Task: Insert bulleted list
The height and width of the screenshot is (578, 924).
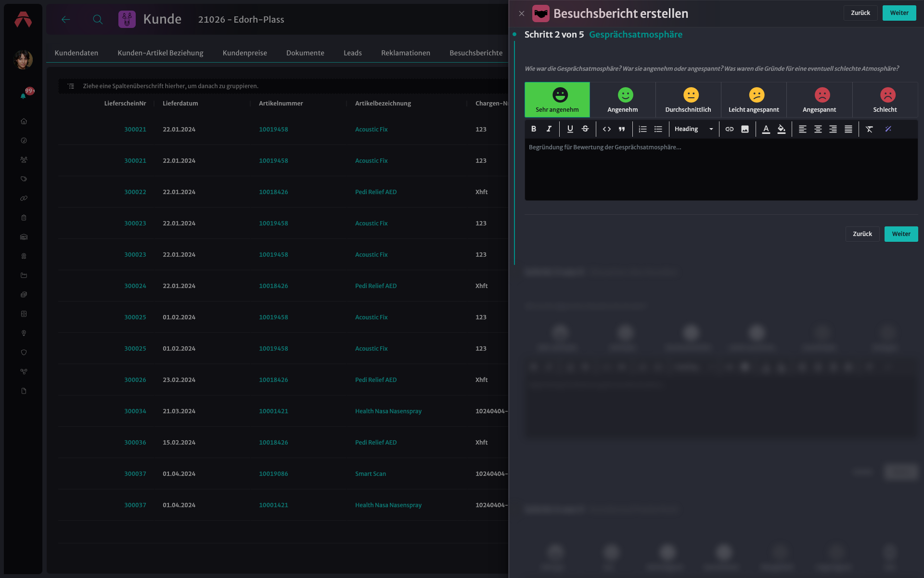Action: (x=658, y=129)
